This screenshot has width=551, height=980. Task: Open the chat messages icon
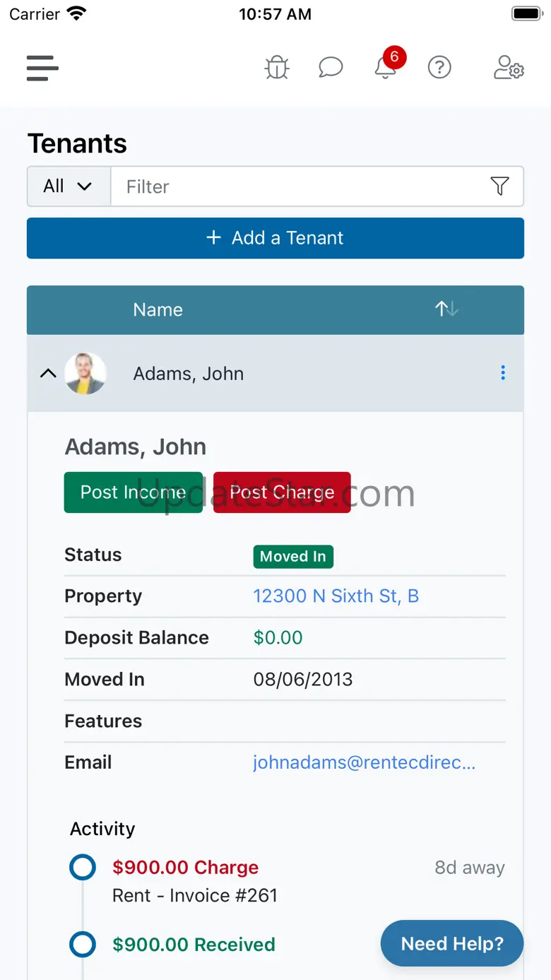(x=331, y=68)
